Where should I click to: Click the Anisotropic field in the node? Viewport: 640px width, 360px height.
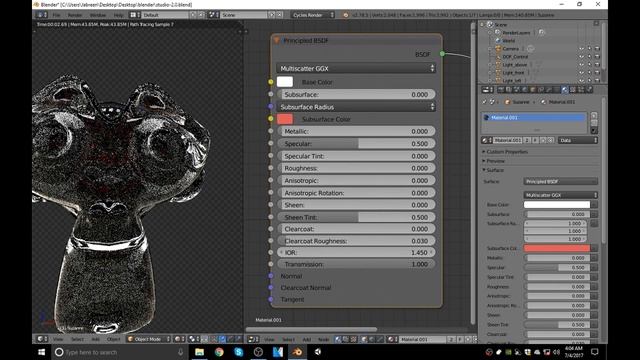coord(356,180)
